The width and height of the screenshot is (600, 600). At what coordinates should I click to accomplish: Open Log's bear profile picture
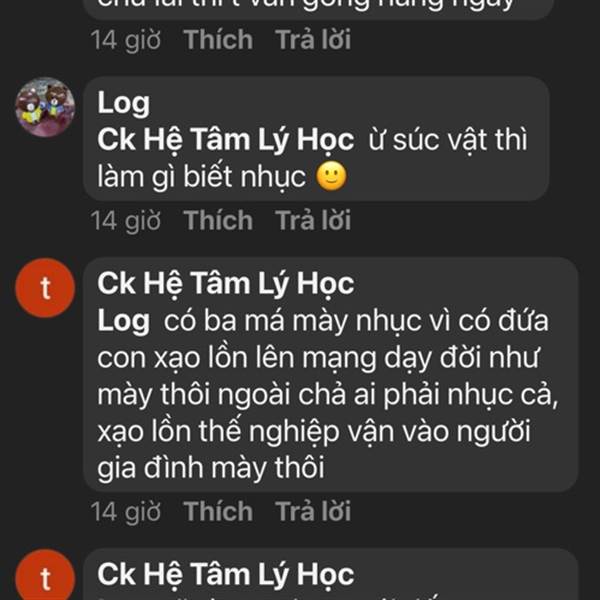tap(45, 107)
